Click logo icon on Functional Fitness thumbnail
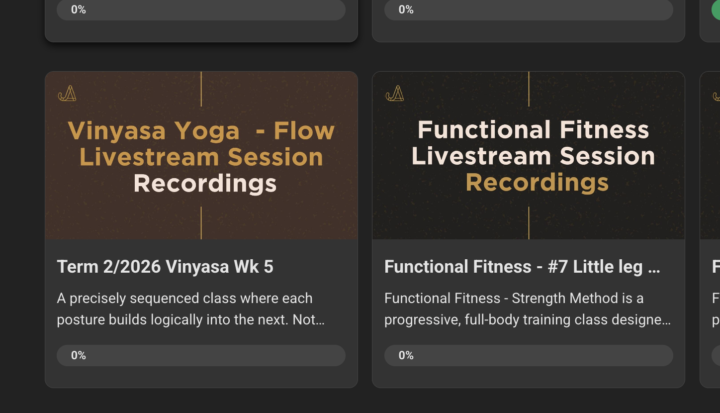The height and width of the screenshot is (413, 720). coord(394,94)
